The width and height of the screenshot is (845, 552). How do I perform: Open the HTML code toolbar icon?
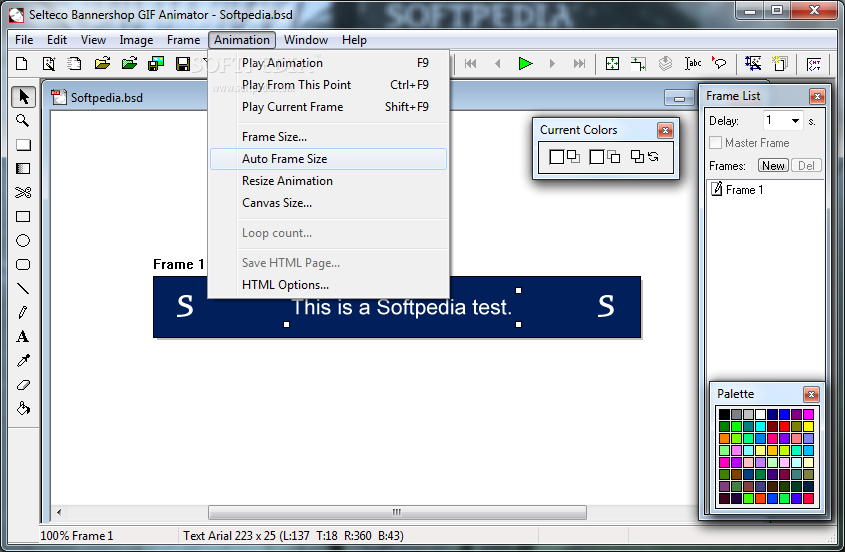click(814, 64)
